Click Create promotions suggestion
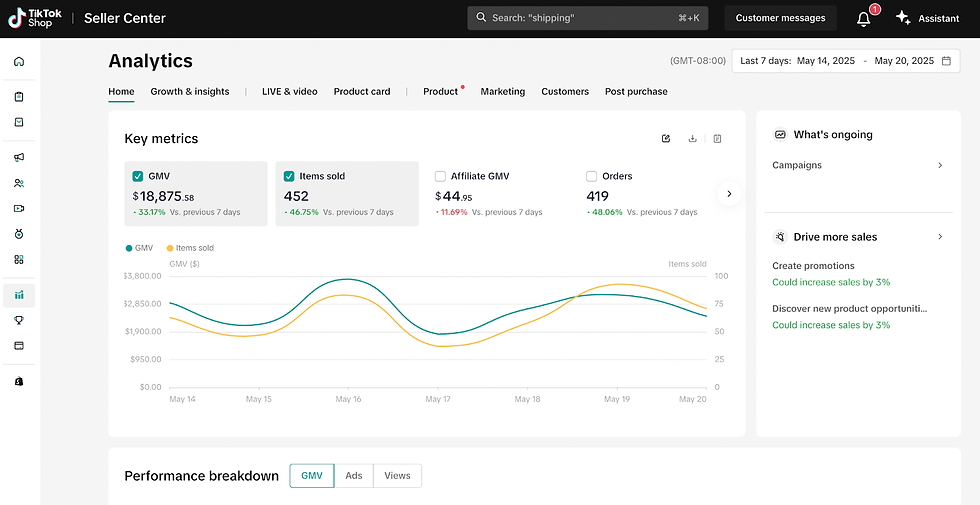Viewport: 980px width, 505px height. (x=813, y=266)
